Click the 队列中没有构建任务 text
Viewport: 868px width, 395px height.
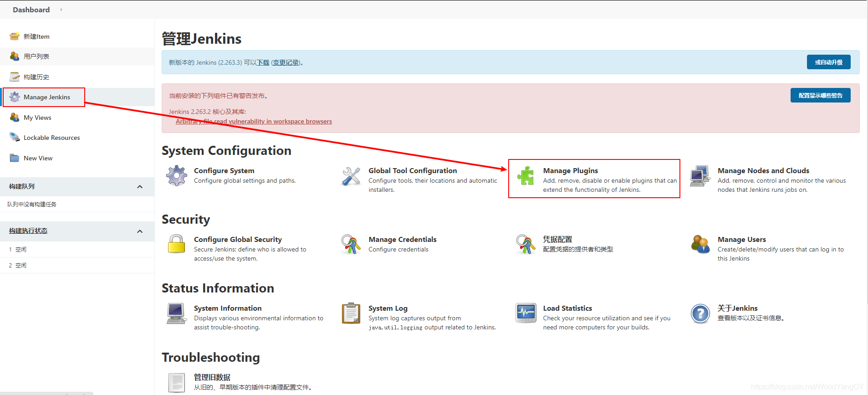click(x=32, y=204)
